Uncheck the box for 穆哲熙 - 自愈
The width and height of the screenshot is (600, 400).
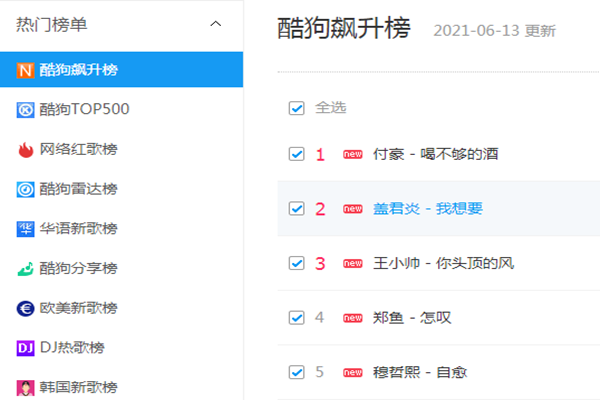(x=297, y=372)
